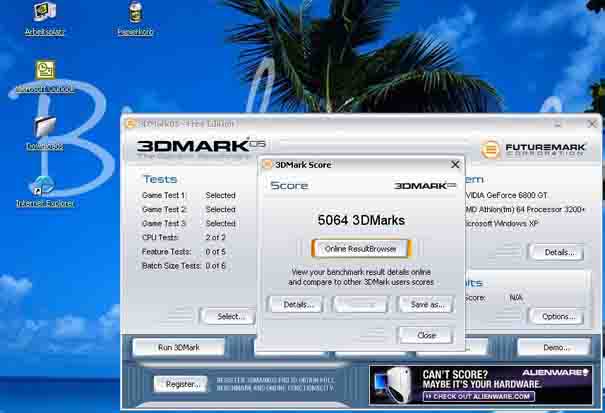Click the 3DMark Score dialog title icon
605x413 pixels.
(267, 165)
